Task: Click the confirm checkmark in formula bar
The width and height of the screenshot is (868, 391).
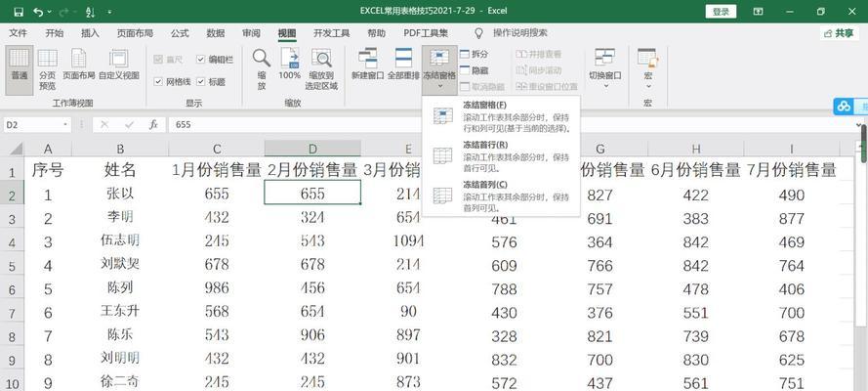Action: [130, 125]
